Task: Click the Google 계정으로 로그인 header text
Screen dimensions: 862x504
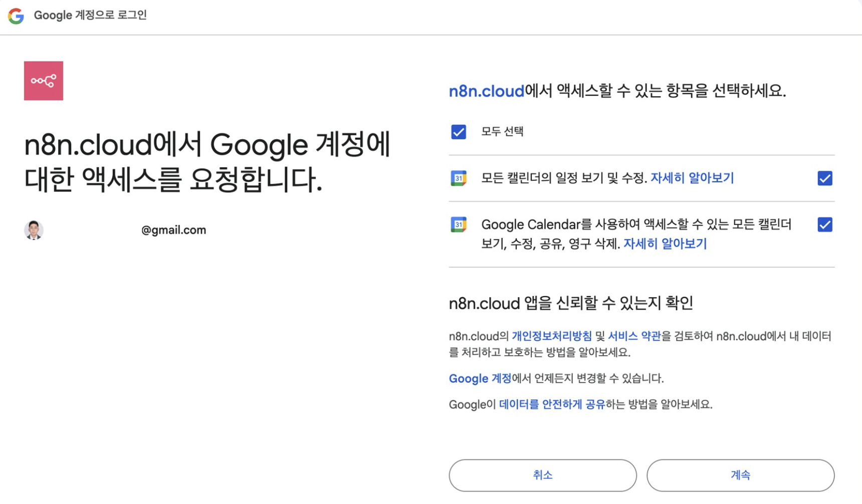Action: pos(90,15)
